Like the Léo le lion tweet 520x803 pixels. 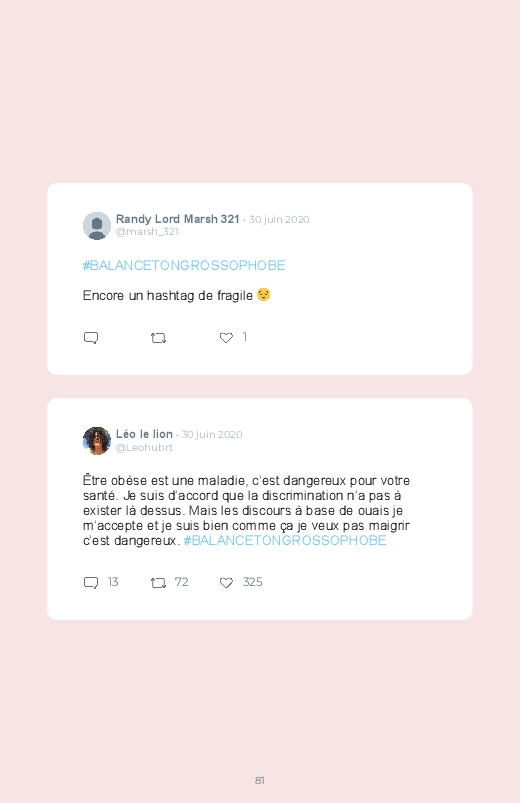(x=226, y=583)
